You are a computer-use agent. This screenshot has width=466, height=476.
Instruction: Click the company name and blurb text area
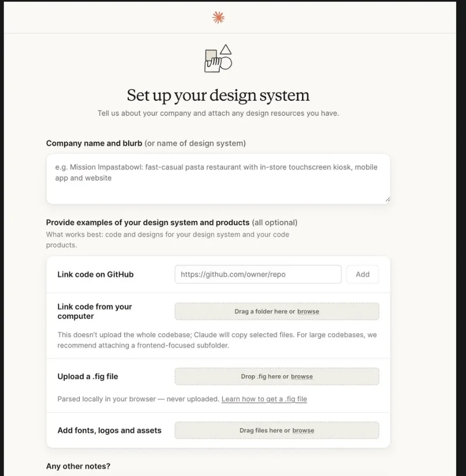(x=218, y=178)
